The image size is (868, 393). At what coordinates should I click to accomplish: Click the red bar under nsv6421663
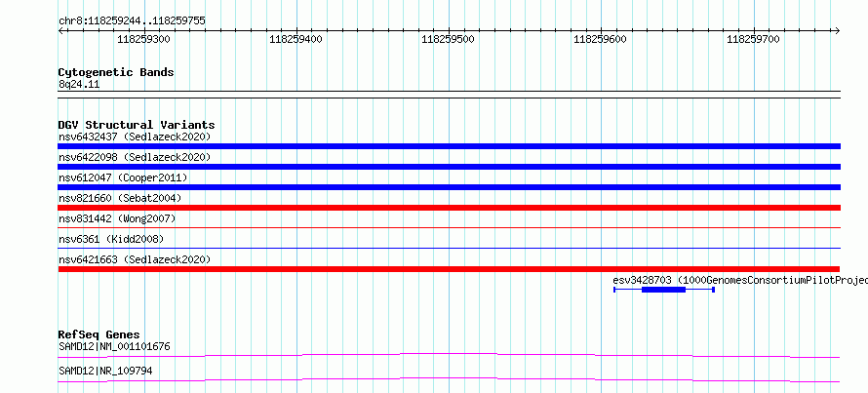[449, 269]
